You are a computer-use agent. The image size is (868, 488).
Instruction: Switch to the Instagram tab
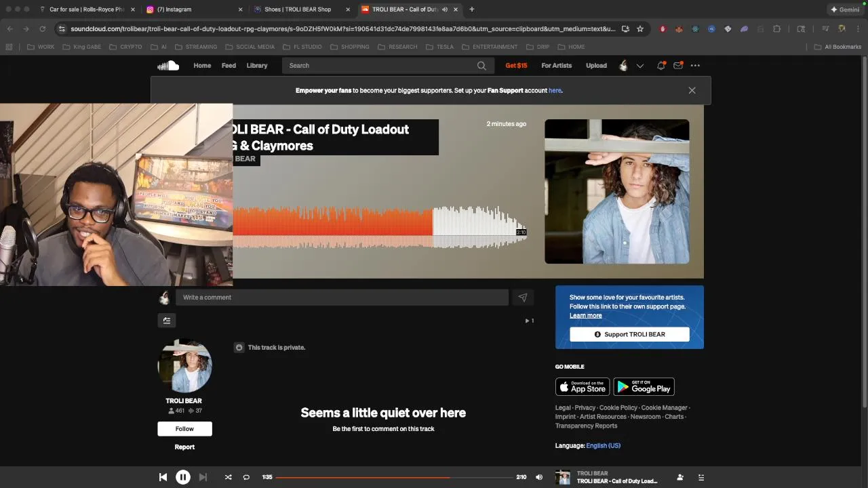(193, 9)
